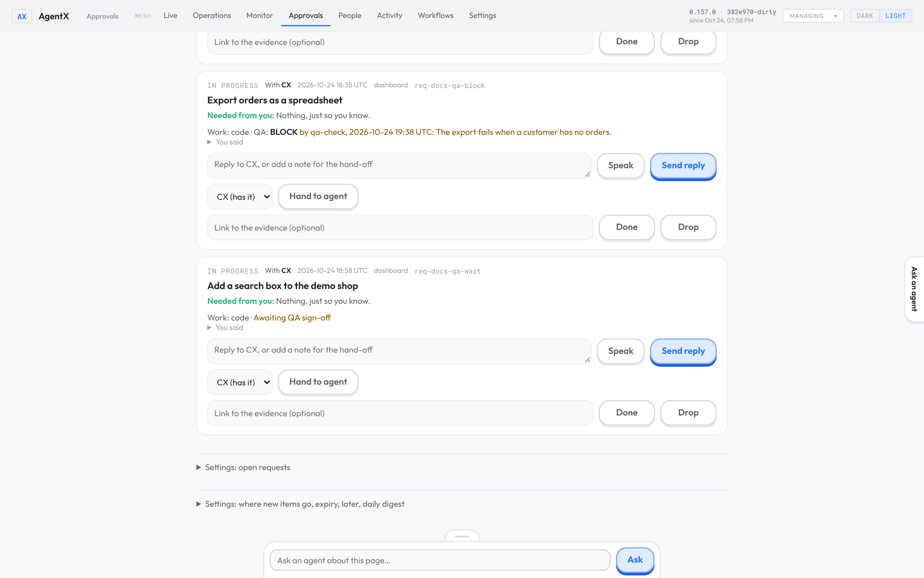Click reply field in Export orders card
924x578 pixels.
point(399,165)
